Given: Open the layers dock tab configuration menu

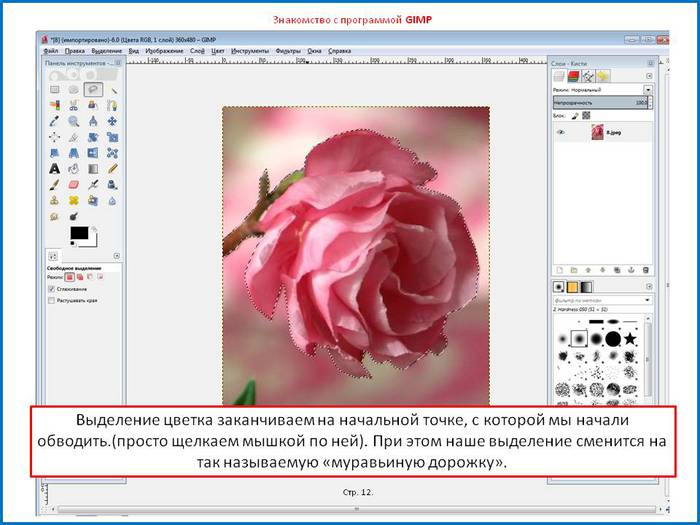Looking at the screenshot, I should coord(649,76).
